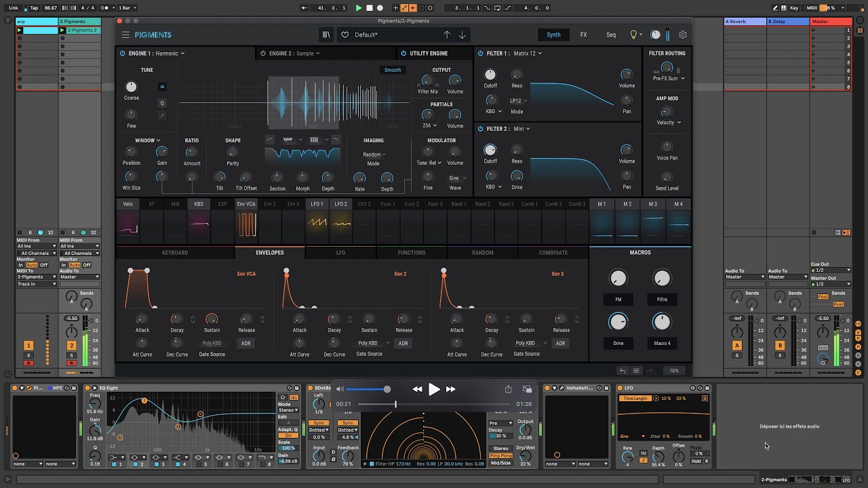Image resolution: width=868 pixels, height=488 pixels.
Task: Select the Env VCA modulation source slot
Action: [x=246, y=221]
